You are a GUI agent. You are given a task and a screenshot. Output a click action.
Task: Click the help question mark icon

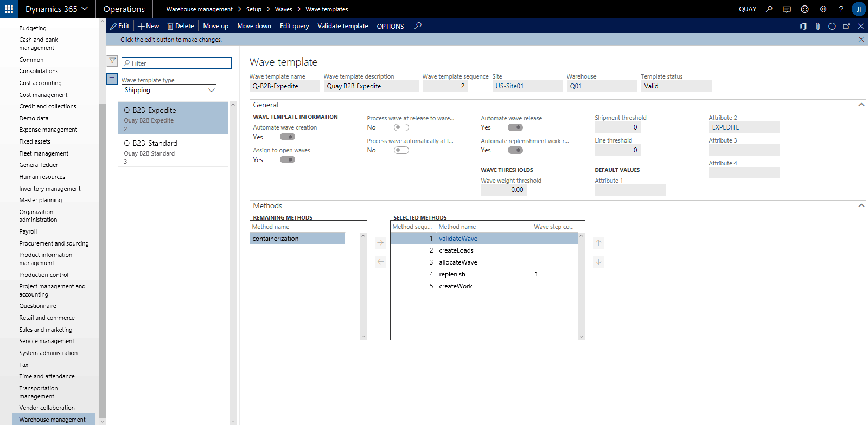(841, 9)
